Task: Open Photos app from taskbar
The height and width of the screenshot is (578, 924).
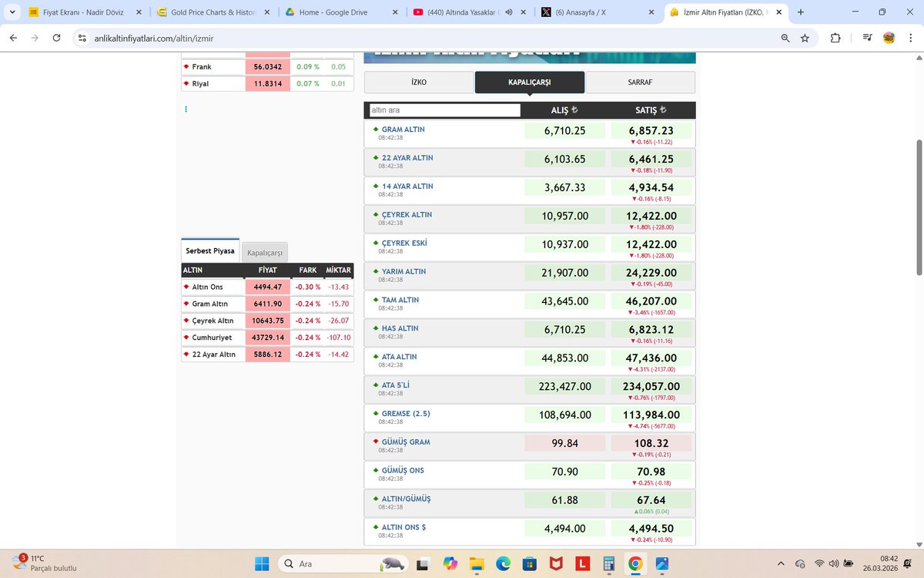Action: 661,563
